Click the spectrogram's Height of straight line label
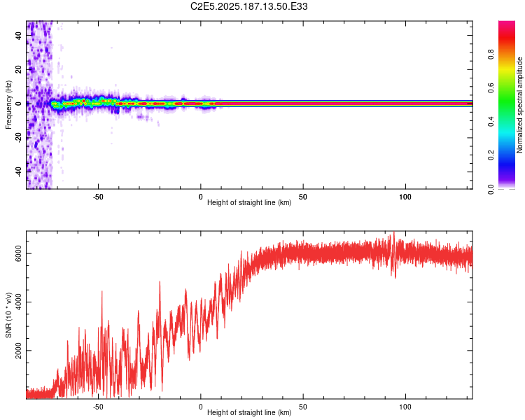The width and height of the screenshot is (525, 420). pos(249,202)
